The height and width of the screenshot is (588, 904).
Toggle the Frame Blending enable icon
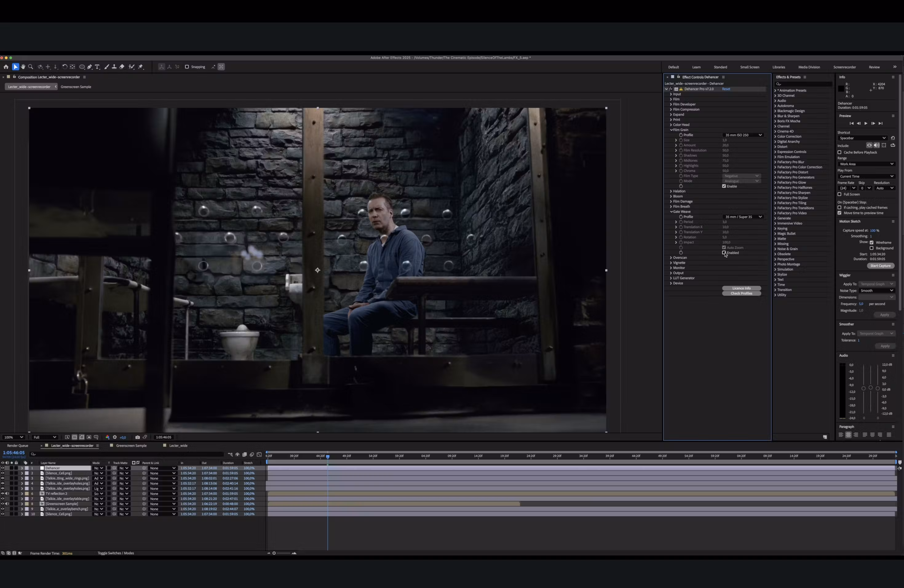(245, 454)
